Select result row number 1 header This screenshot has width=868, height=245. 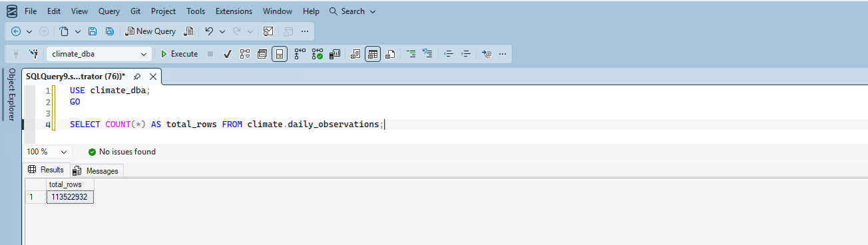[x=35, y=197]
